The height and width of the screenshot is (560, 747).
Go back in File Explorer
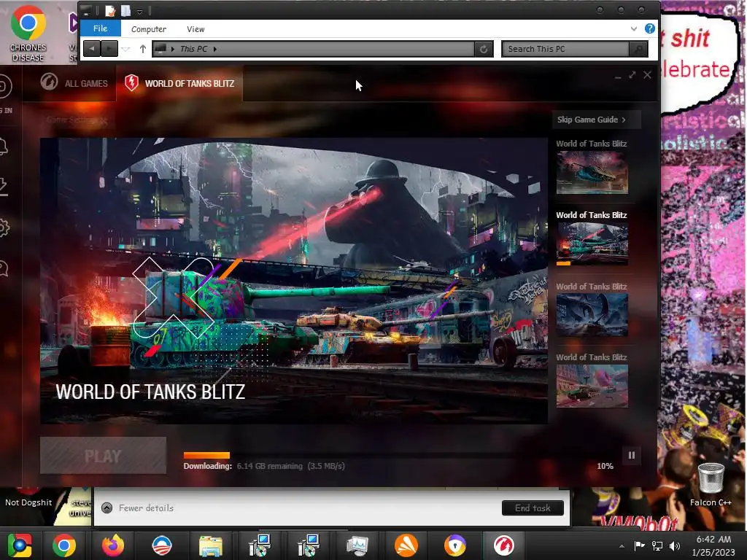(92, 49)
